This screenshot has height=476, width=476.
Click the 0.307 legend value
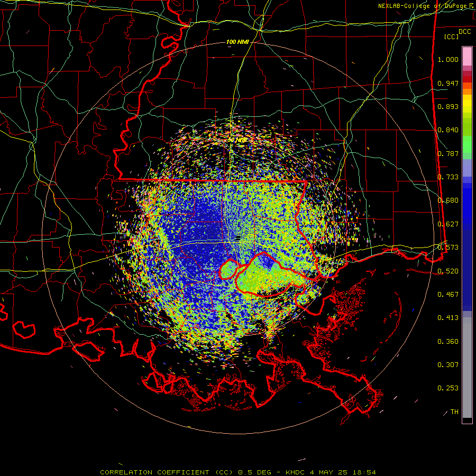pos(448,365)
